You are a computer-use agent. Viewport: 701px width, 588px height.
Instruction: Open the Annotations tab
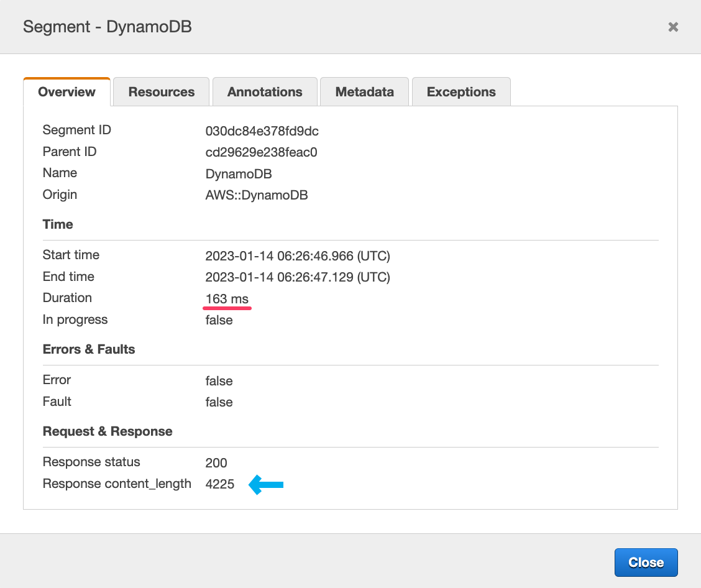coord(265,91)
